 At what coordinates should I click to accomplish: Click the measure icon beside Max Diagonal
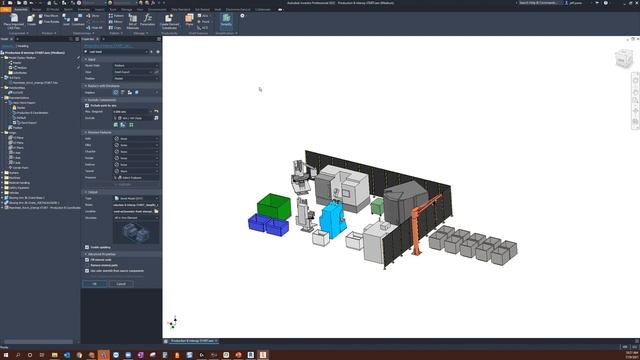click(156, 111)
